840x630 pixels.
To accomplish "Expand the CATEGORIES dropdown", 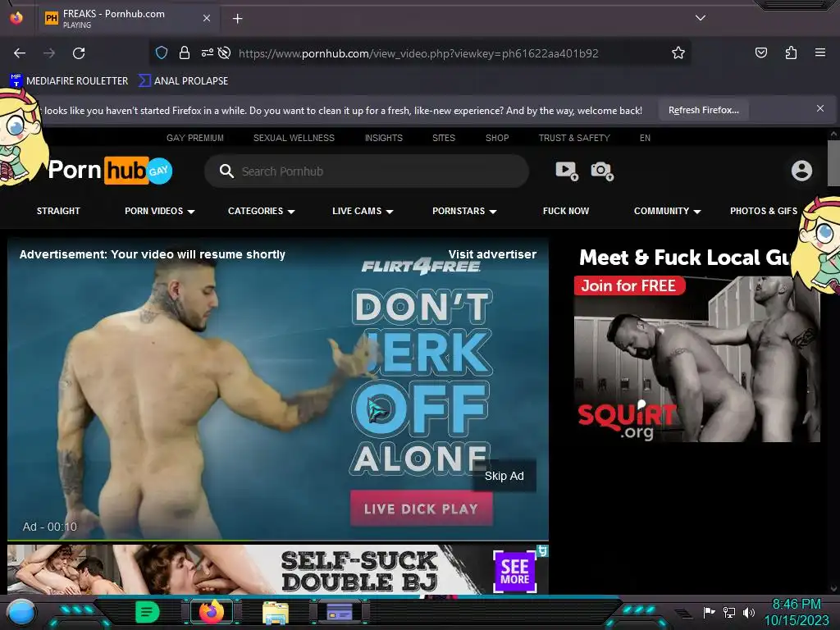I will coord(262,211).
